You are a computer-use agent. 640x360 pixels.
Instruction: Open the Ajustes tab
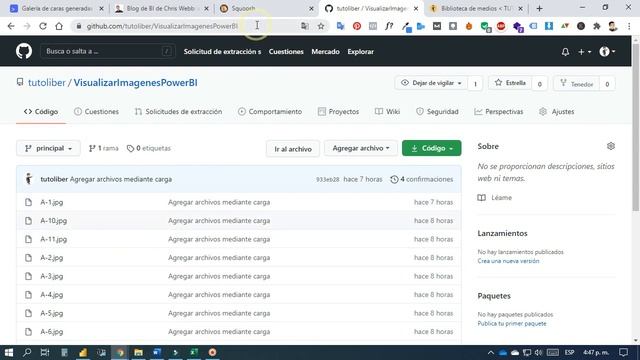[x=557, y=111]
